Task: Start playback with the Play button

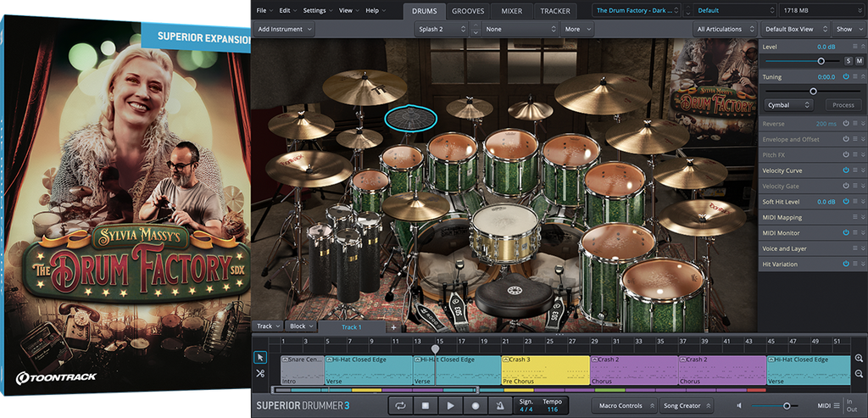Action: pos(450,406)
